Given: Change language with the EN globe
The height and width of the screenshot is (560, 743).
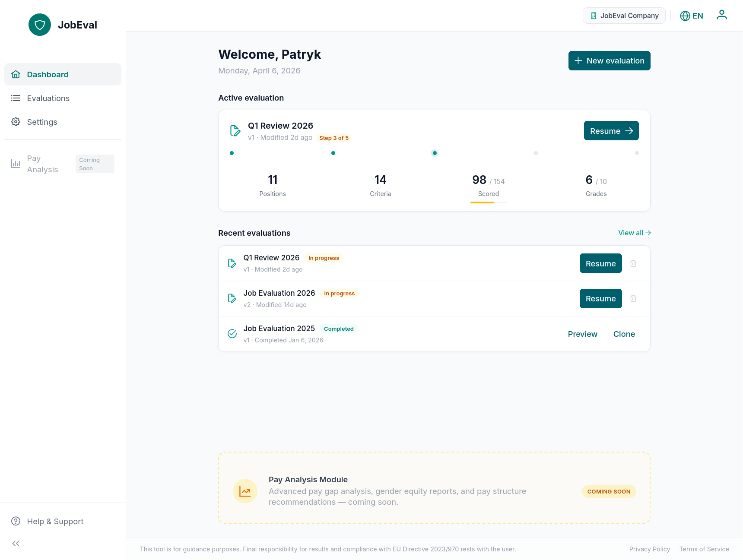Looking at the screenshot, I should coord(692,16).
